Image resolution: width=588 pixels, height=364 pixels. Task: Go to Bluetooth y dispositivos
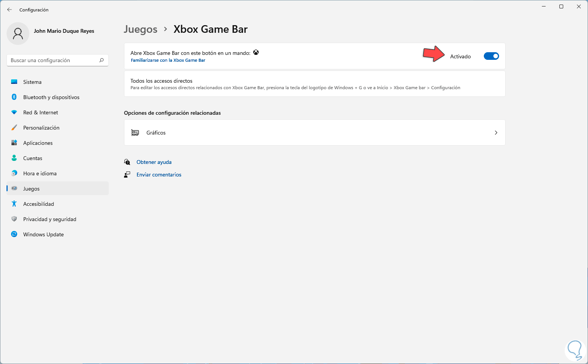click(58, 97)
